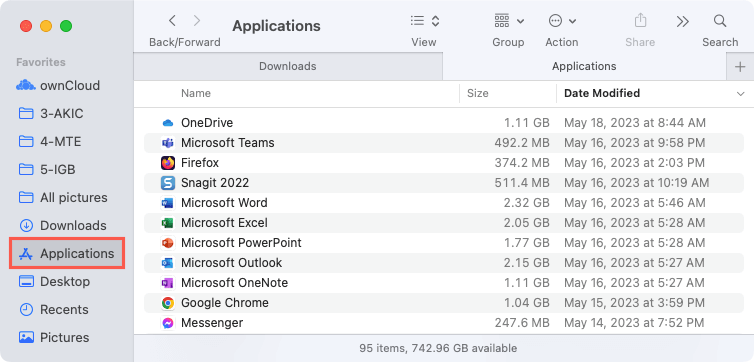This screenshot has height=362, width=754.
Task: Click the Microsoft Excel file name
Action: point(224,223)
